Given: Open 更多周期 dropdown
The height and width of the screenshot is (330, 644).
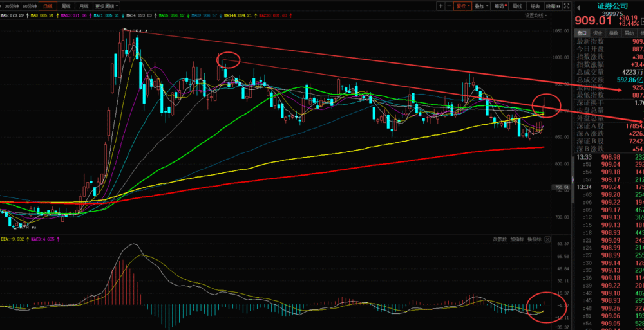Looking at the screenshot, I should click(106, 6).
